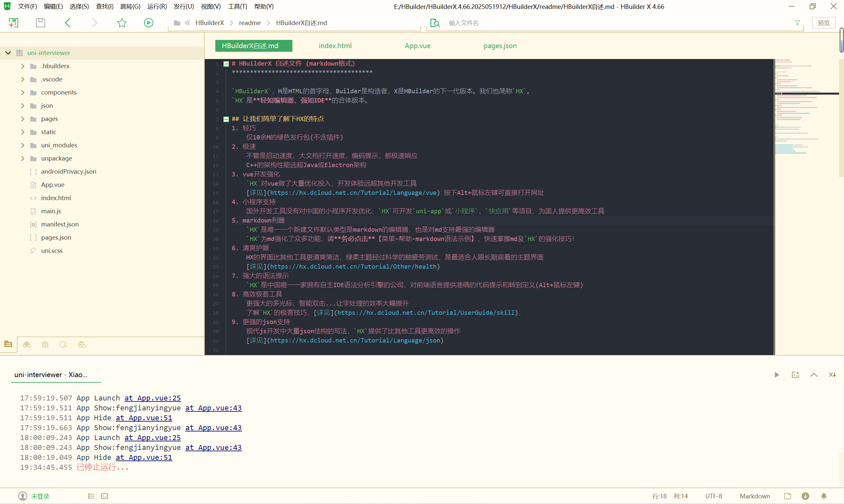Viewport: 844px width, 504px height.
Task: Open the source control sync icon
Action: [x=64, y=345]
